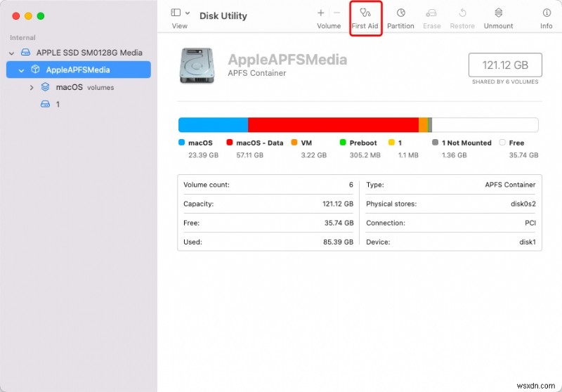Collapse the AppleAPFSMedia container row

(21, 70)
